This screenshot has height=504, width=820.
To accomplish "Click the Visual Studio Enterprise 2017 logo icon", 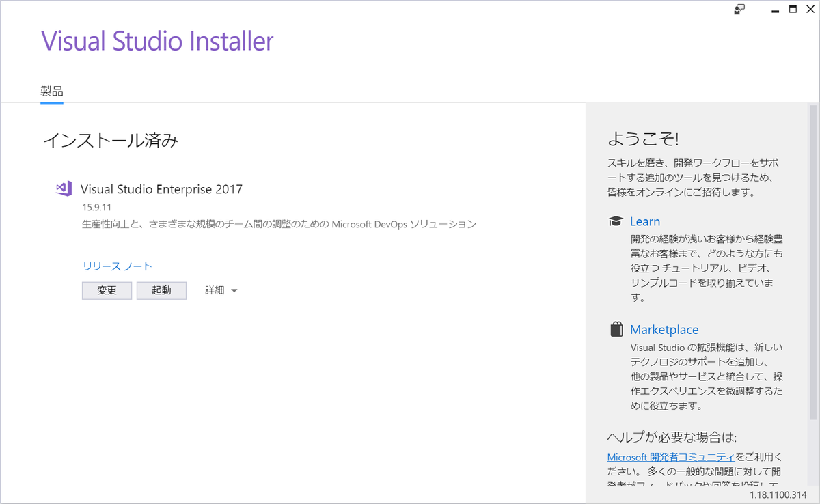I will point(64,189).
